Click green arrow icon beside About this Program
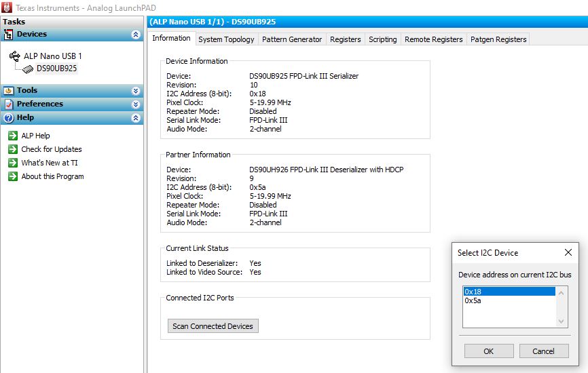This screenshot has width=588, height=373. pos(13,176)
